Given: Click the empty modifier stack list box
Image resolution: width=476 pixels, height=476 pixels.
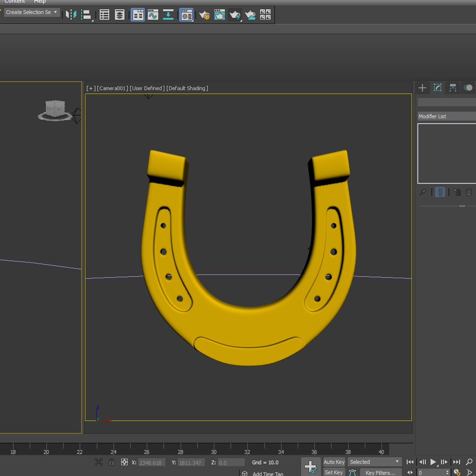Looking at the screenshot, I should 446,153.
